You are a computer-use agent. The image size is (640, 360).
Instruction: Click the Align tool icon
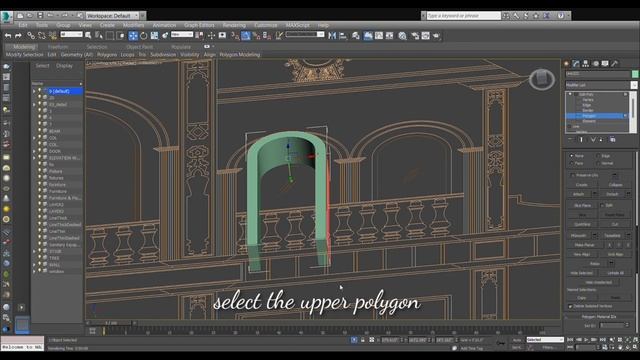pos(343,36)
